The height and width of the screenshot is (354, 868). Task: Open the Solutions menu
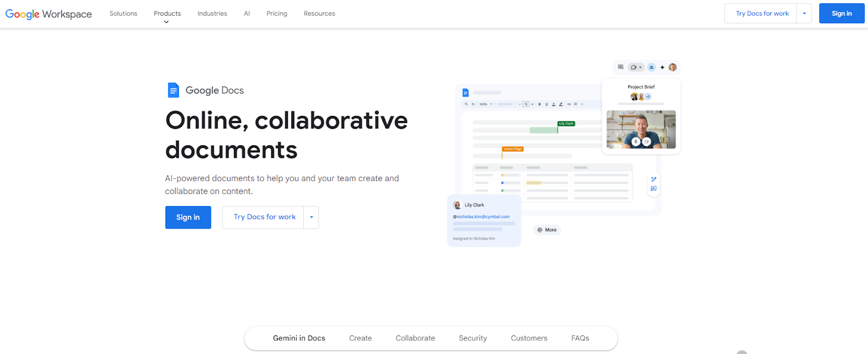coord(123,14)
